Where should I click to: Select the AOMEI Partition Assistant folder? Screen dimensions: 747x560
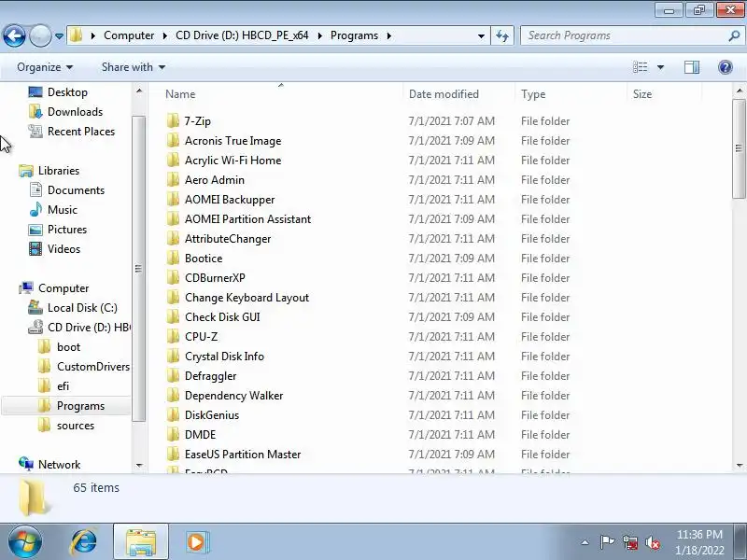(x=239, y=218)
